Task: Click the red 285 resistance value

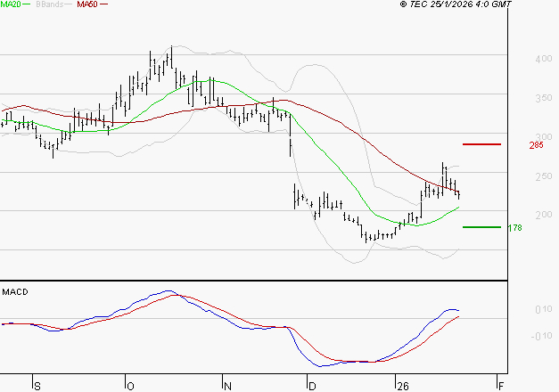Action: tap(536, 145)
